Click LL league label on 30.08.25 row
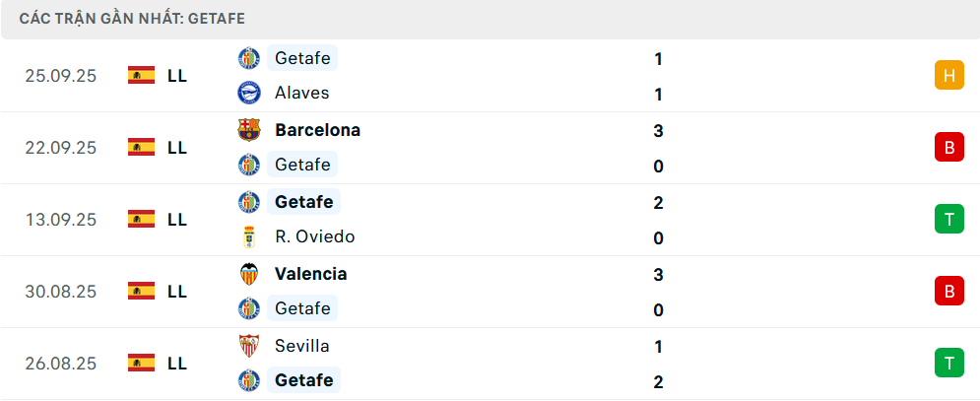This screenshot has width=980, height=401. [x=177, y=291]
